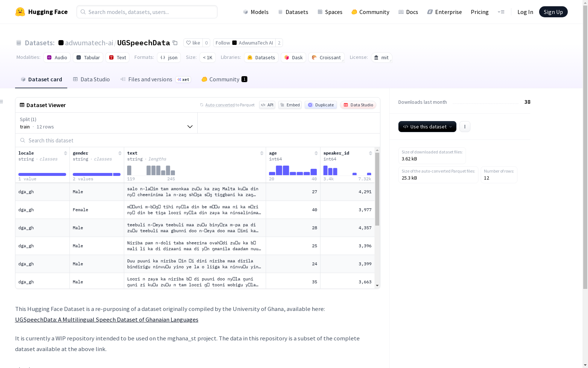Click the Tabular modality tag
Image resolution: width=588 pixels, height=368 pixels.
pos(88,57)
